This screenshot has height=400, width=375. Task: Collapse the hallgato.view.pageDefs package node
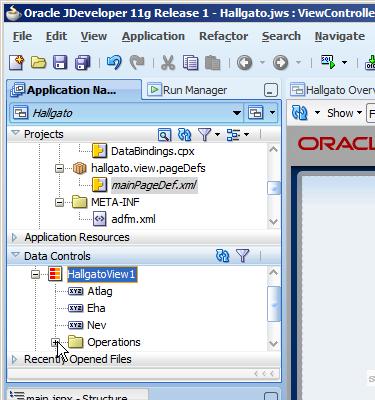tap(59, 168)
